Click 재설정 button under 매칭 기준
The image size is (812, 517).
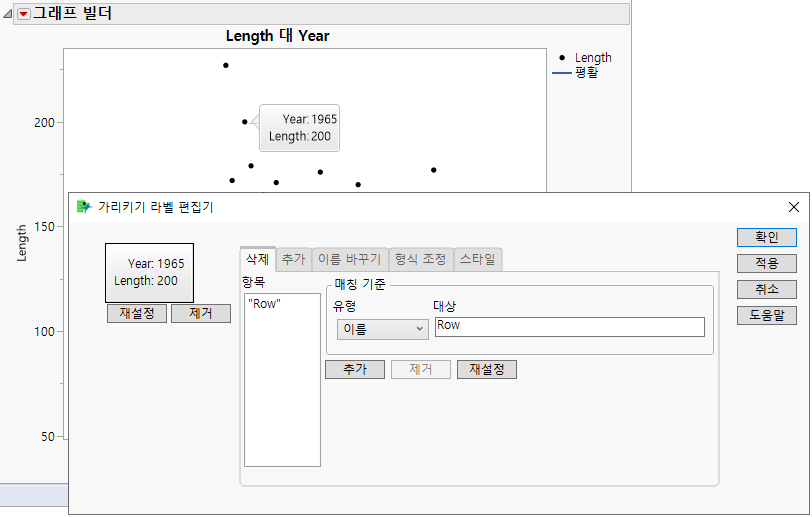[x=487, y=369]
